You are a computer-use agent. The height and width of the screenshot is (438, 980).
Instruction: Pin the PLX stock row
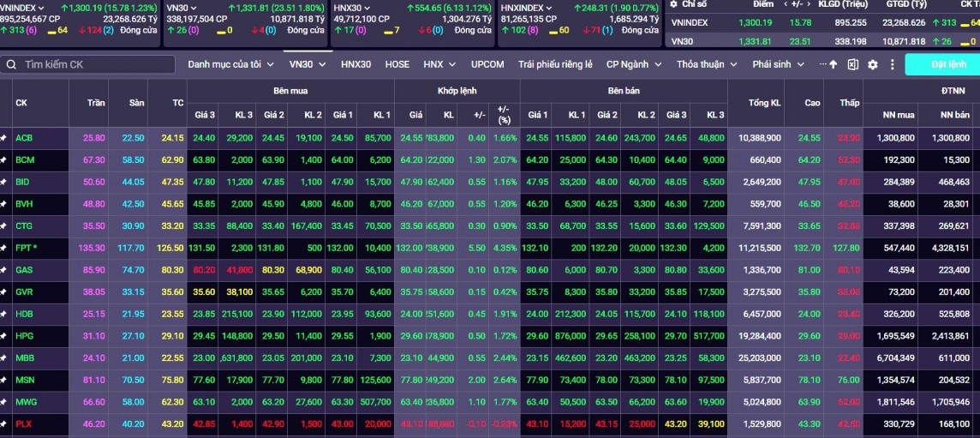[x=3, y=424]
